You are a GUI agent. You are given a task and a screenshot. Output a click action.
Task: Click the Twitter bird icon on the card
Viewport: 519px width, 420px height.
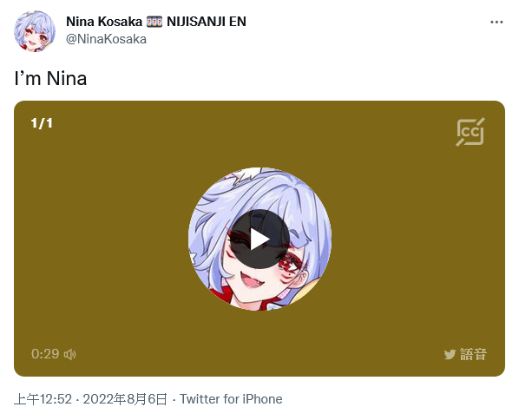pyautogui.click(x=450, y=354)
